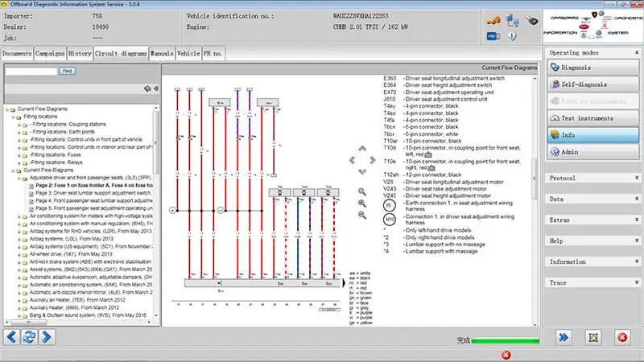Screen dimensions: 644x362
Task: Expand the Extras panel
Action: pyautogui.click(x=637, y=220)
